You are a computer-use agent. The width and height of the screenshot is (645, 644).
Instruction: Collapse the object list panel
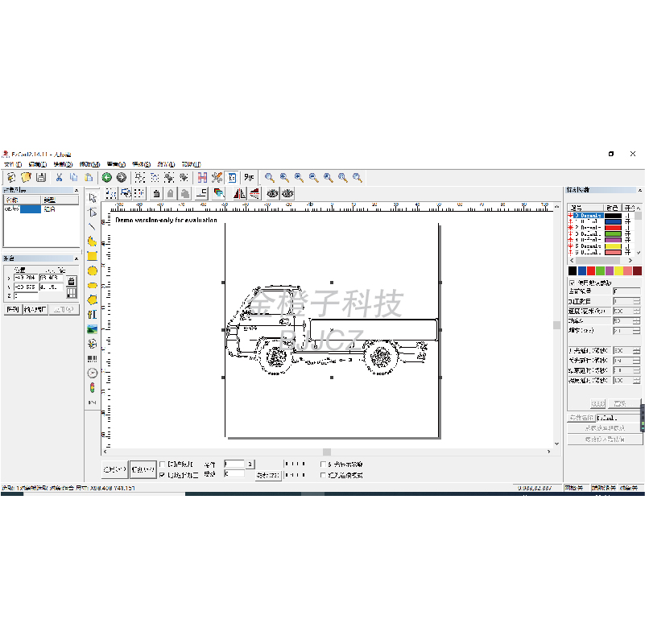[x=77, y=190]
